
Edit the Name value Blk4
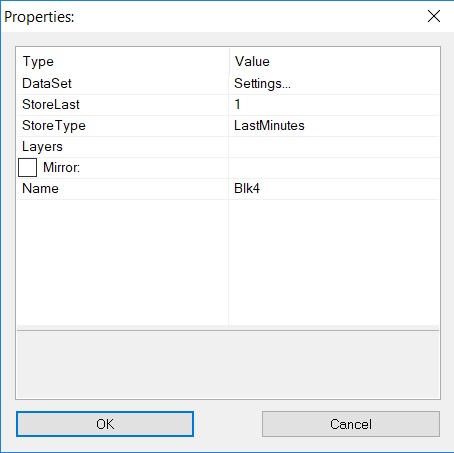pos(334,189)
